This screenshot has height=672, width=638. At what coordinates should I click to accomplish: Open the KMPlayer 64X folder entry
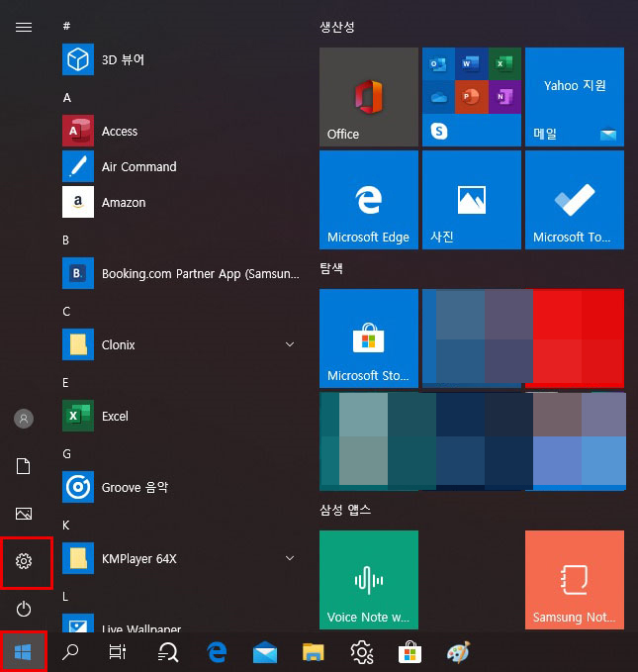coord(181,558)
